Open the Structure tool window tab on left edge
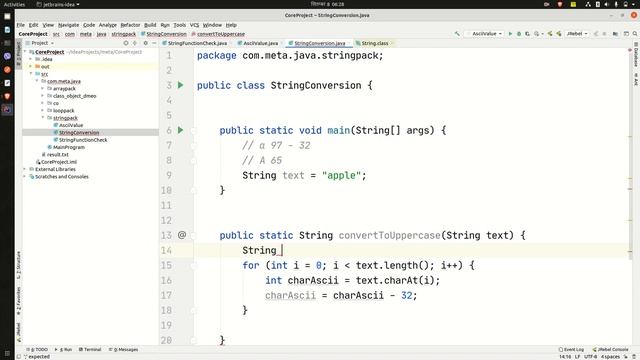Image resolution: width=640 pixels, height=360 pixels. (x=18, y=265)
